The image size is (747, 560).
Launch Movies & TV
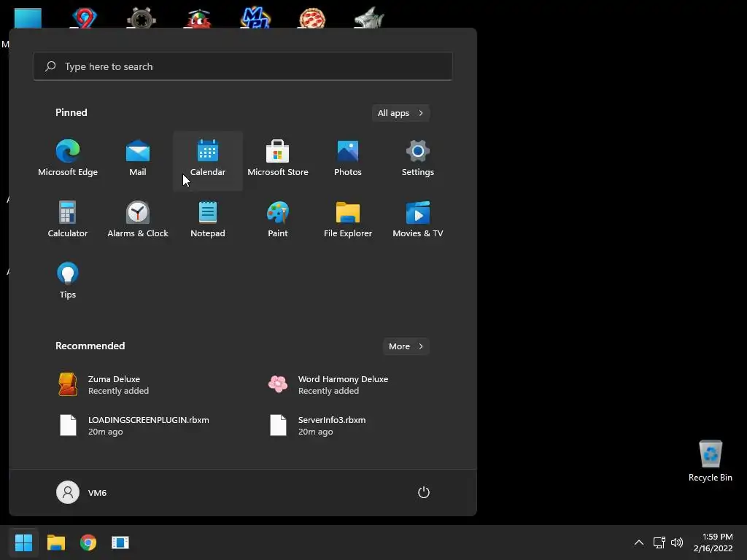tap(418, 219)
